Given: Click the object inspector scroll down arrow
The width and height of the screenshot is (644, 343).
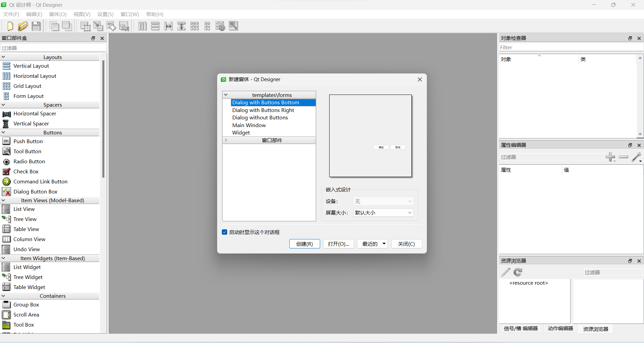Looking at the screenshot, I should [640, 134].
